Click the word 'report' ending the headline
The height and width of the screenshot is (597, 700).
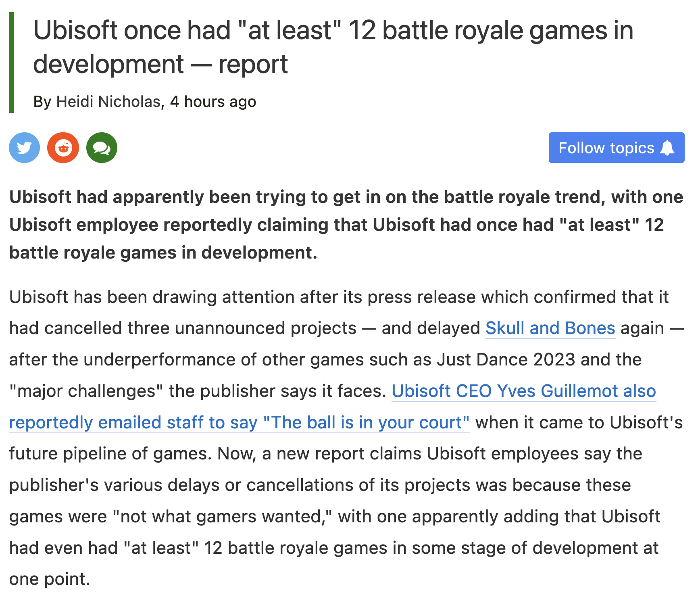253,65
